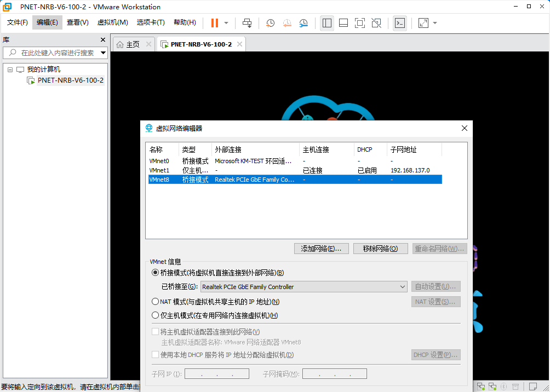Image resolution: width=550 pixels, height=392 pixels.
Task: Select 仅主机模式 radio button
Action: point(155,315)
